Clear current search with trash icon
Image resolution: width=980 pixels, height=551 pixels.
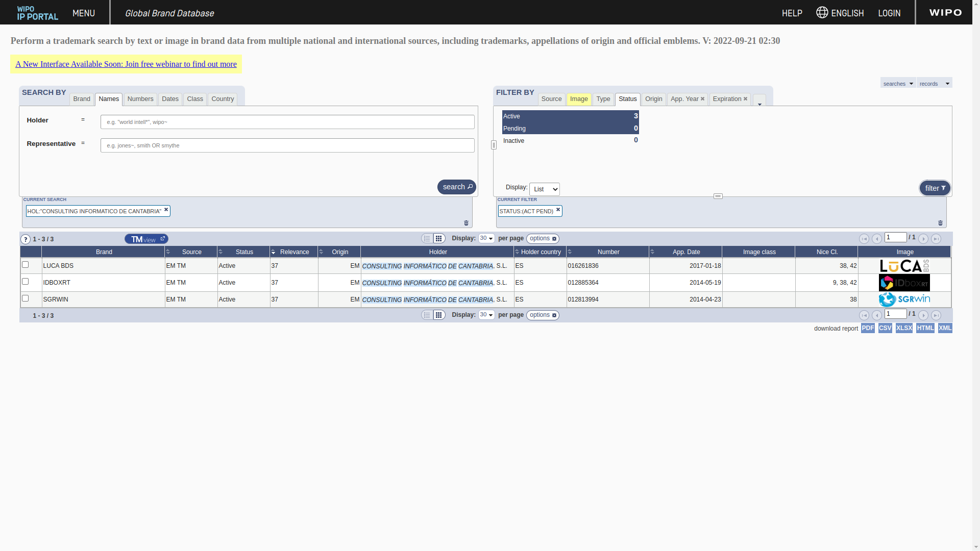(466, 223)
